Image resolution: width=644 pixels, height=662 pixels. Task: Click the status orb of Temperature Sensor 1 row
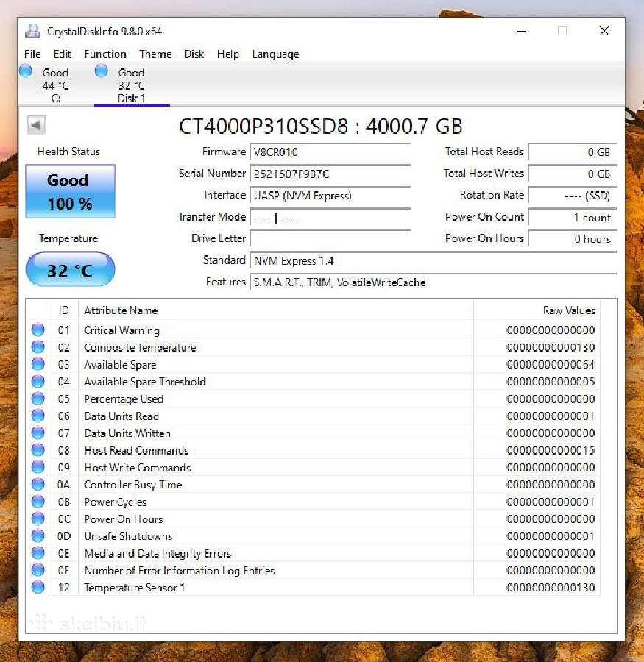tap(38, 587)
